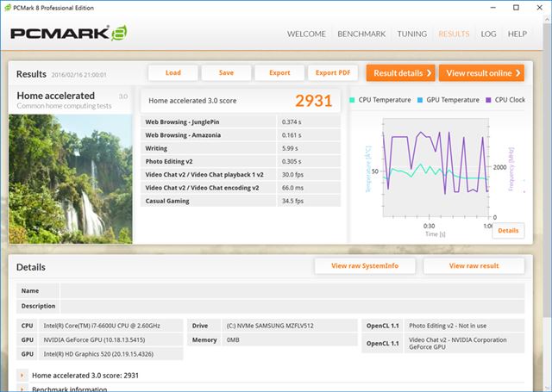This screenshot has width=552, height=392.
Task: Click the NVIDIA GeForce GPU entry
Action: [94, 339]
